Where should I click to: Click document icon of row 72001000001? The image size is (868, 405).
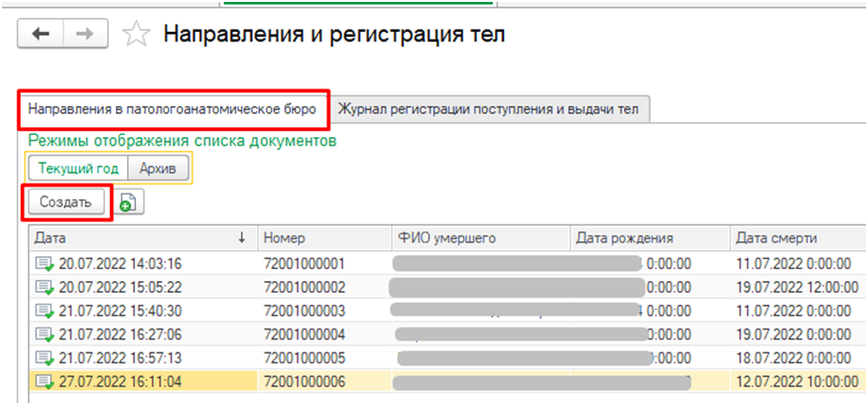tap(44, 264)
